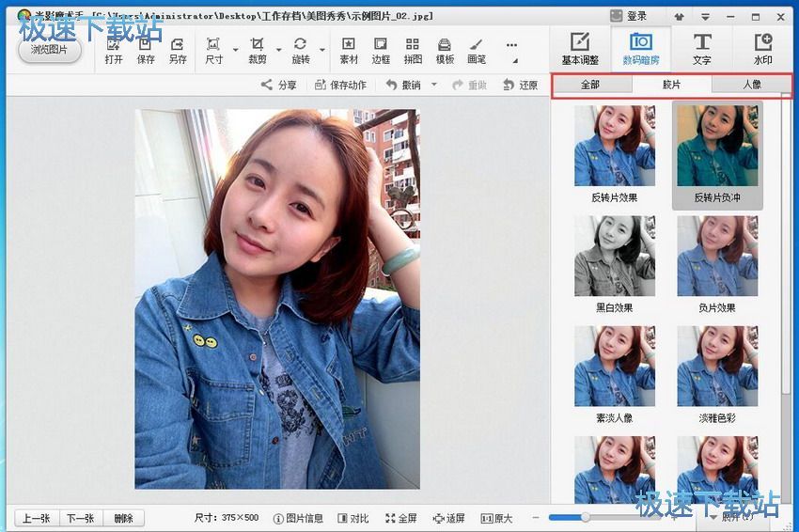Go to previous image with 上一张
The height and width of the screenshot is (532, 799).
click(36, 518)
